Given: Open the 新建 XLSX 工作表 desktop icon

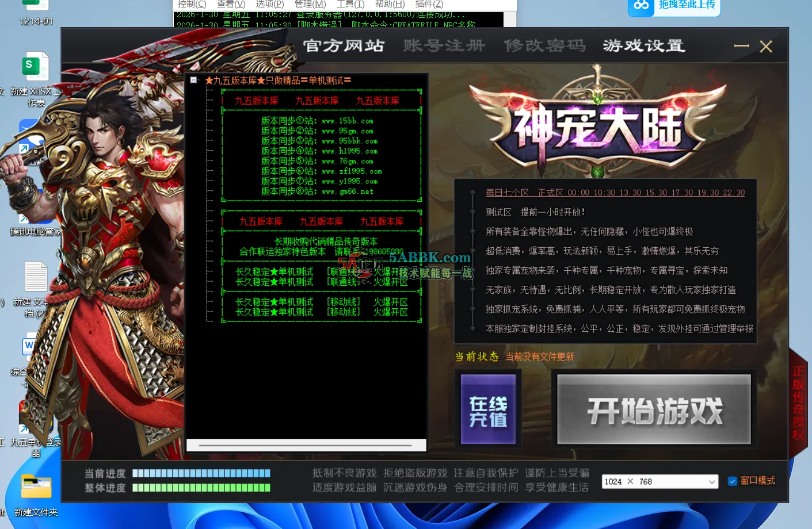Looking at the screenshot, I should tap(36, 69).
